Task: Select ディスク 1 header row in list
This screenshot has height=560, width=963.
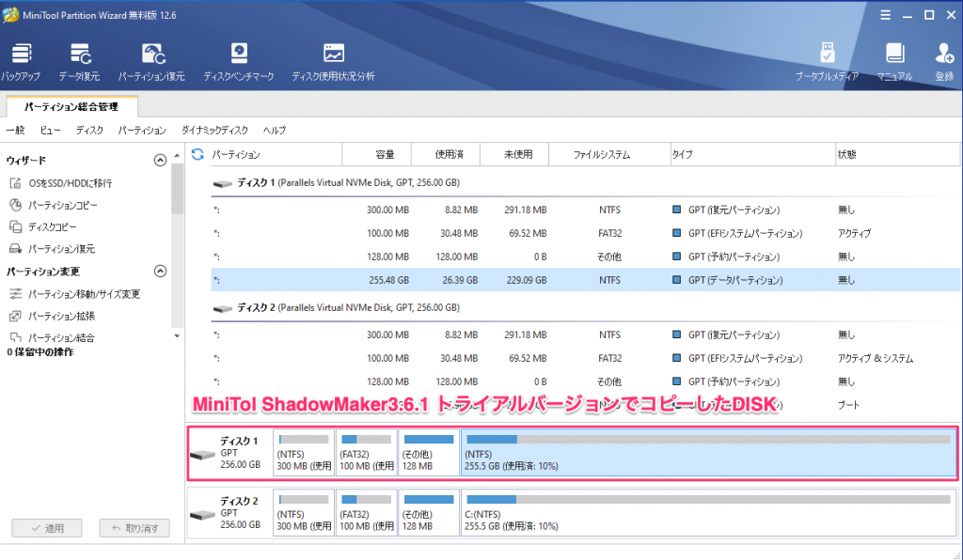Action: [585, 183]
